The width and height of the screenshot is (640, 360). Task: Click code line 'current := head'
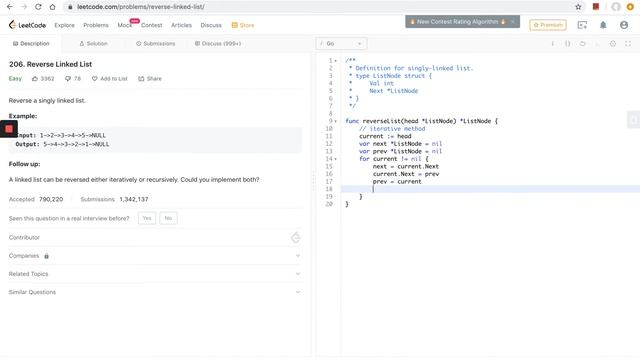(385, 136)
